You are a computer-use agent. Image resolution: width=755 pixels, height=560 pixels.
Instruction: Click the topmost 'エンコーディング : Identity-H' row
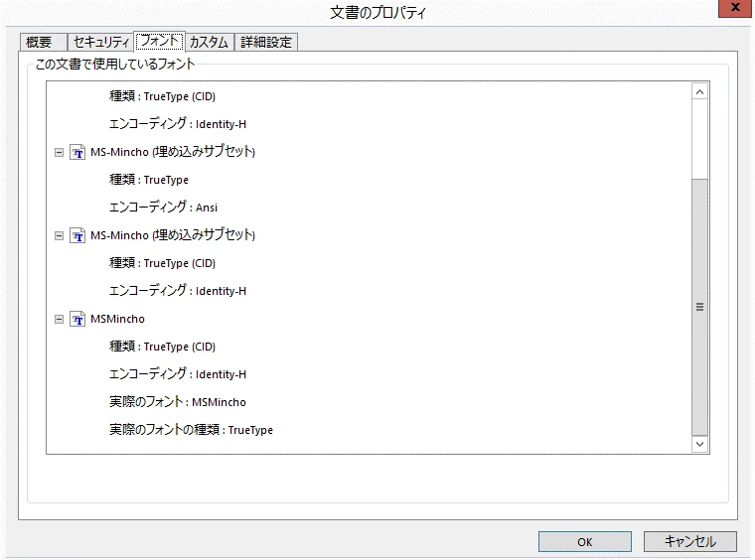(178, 124)
